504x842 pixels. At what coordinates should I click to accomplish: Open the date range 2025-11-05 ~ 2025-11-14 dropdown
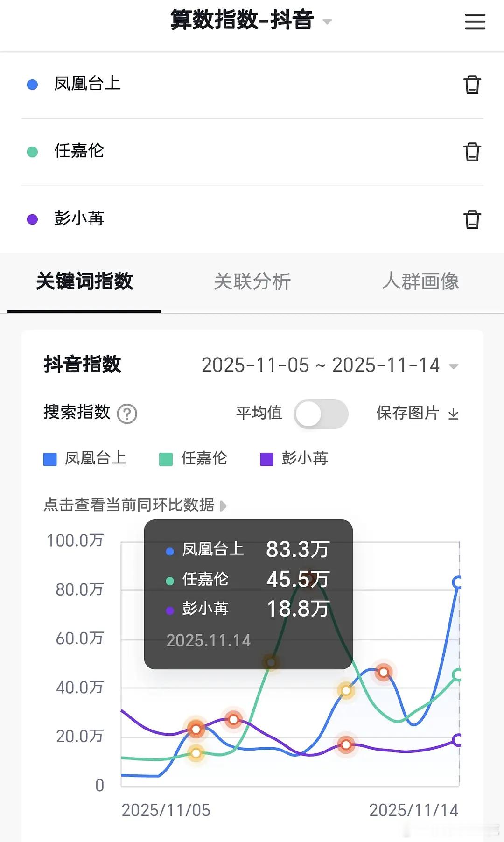330,365
